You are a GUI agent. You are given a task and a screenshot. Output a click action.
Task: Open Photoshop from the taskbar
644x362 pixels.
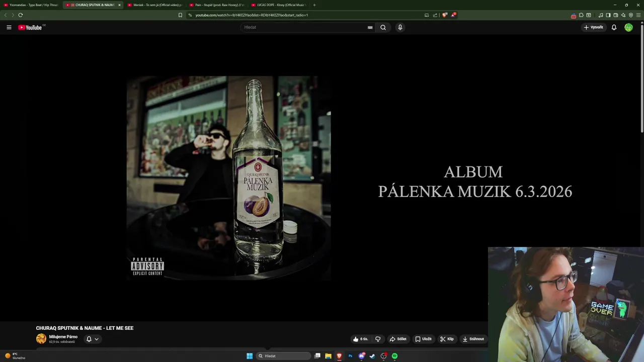350,356
